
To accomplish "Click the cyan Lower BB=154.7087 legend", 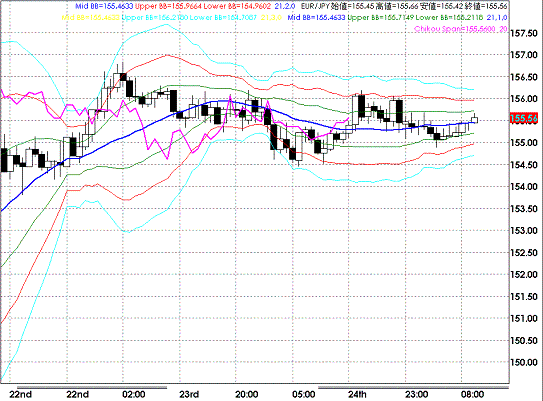I will click(x=223, y=17).
